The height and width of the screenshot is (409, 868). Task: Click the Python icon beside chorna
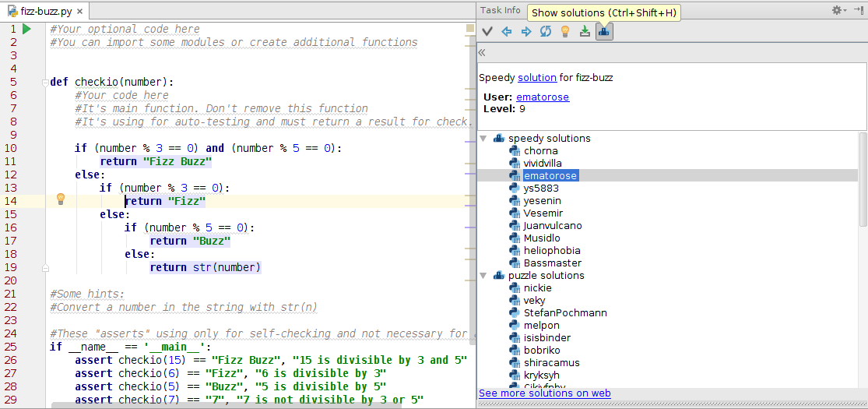[x=515, y=150]
